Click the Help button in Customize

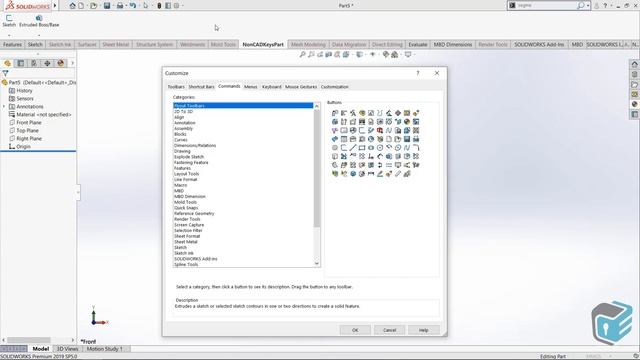[x=424, y=330]
